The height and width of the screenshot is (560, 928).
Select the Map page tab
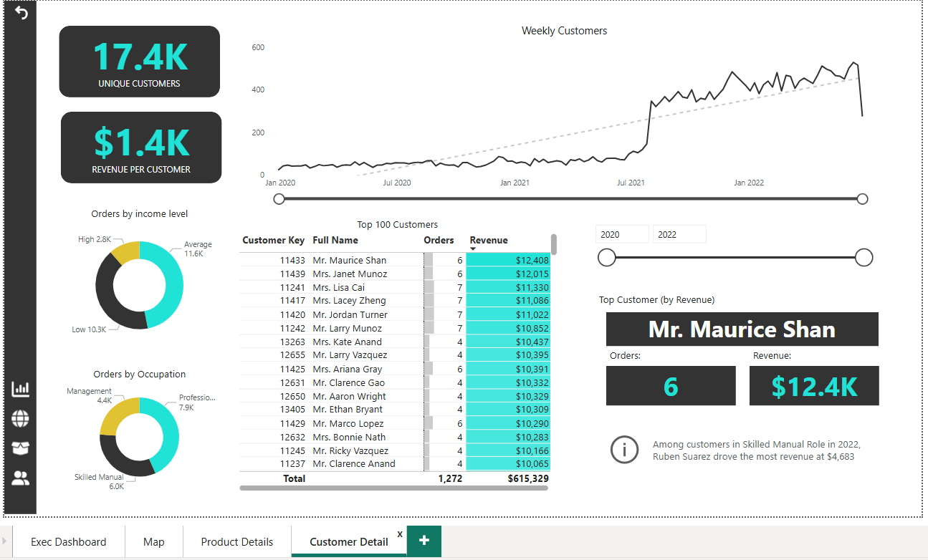(154, 542)
